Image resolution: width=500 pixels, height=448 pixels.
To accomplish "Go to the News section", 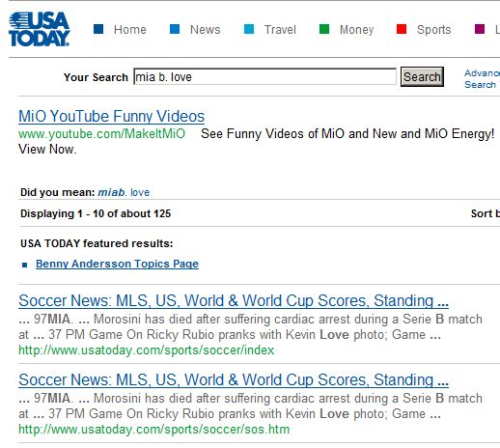I will (206, 30).
